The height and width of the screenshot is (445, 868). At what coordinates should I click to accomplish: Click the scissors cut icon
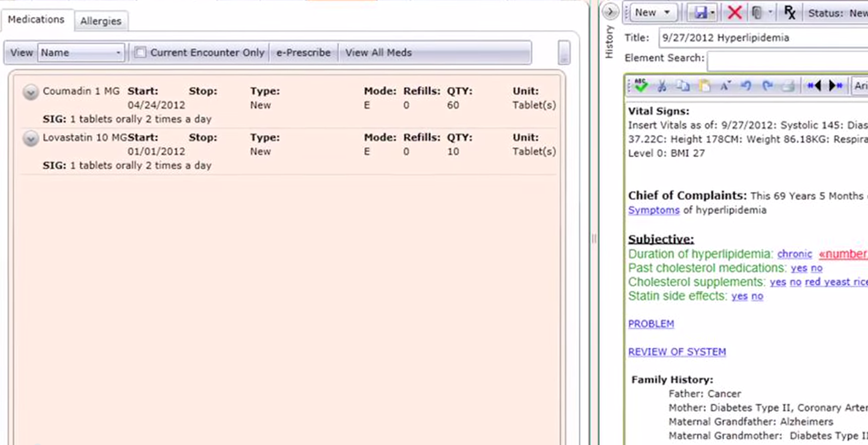[662, 86]
